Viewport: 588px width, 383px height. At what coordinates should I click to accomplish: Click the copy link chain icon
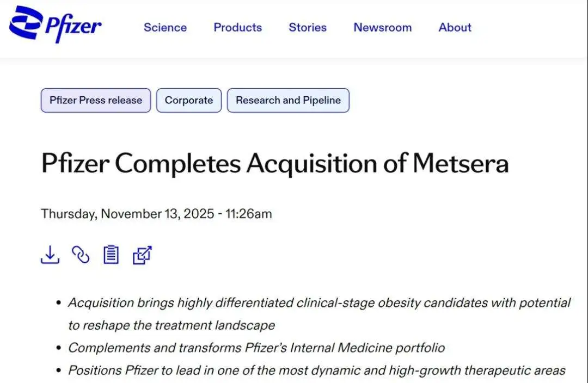(81, 255)
